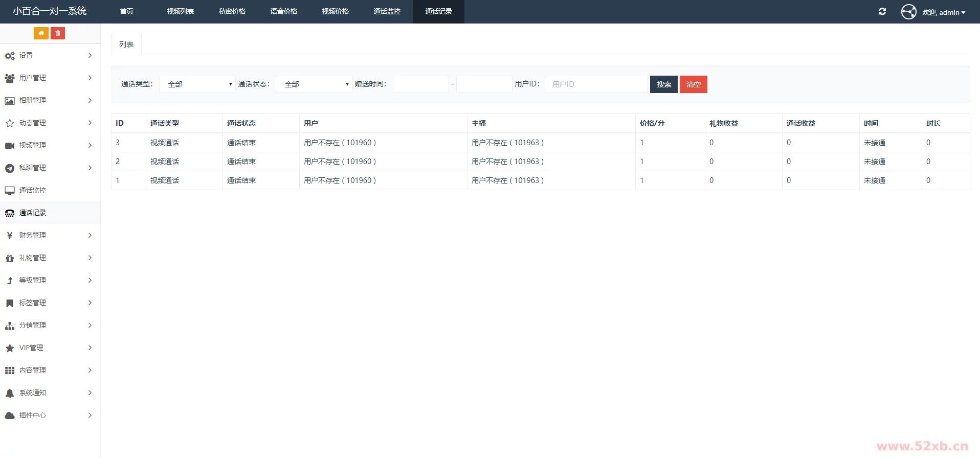Open 通话监控 monitor icon in sidebar
Viewport: 980px width, 458px height.
[x=10, y=190]
